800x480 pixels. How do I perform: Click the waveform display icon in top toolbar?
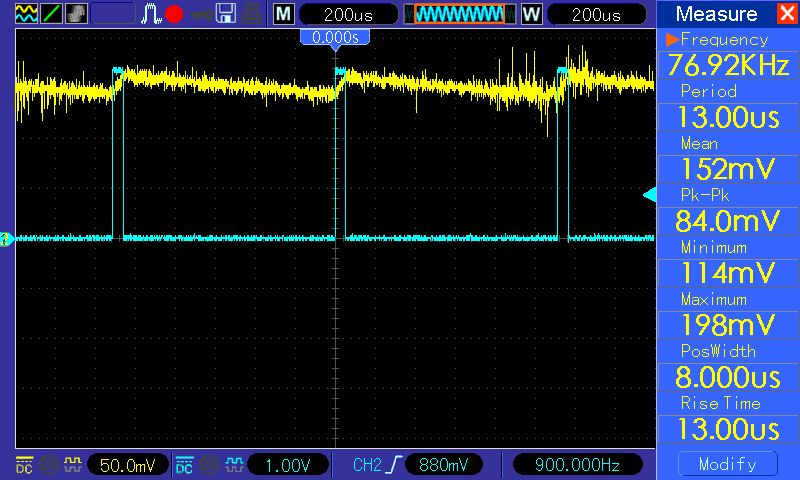click(27, 14)
